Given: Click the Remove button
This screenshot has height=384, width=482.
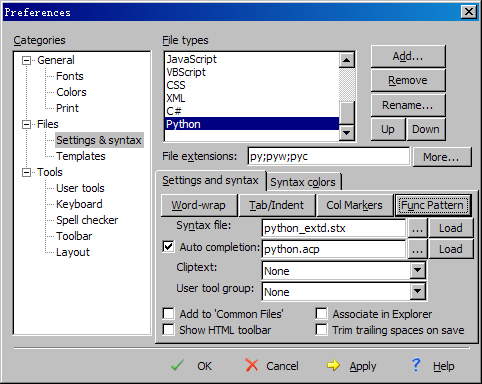Looking at the screenshot, I should 408,80.
